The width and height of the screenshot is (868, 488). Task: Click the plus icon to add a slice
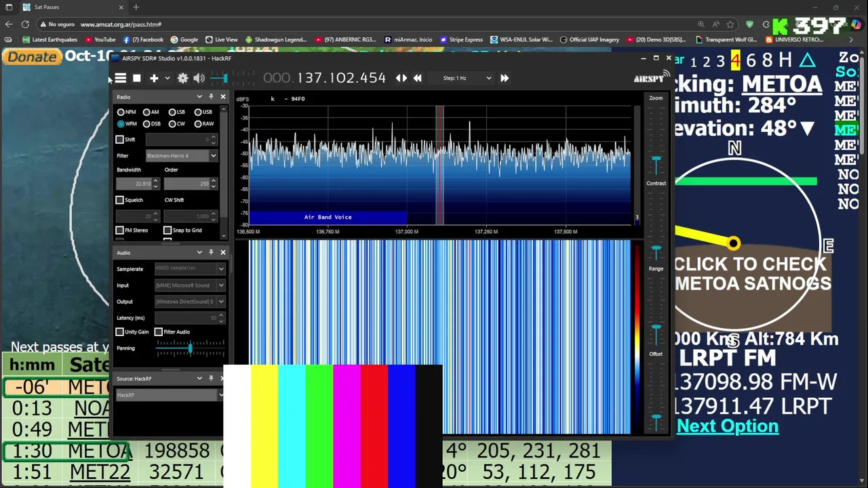point(154,78)
